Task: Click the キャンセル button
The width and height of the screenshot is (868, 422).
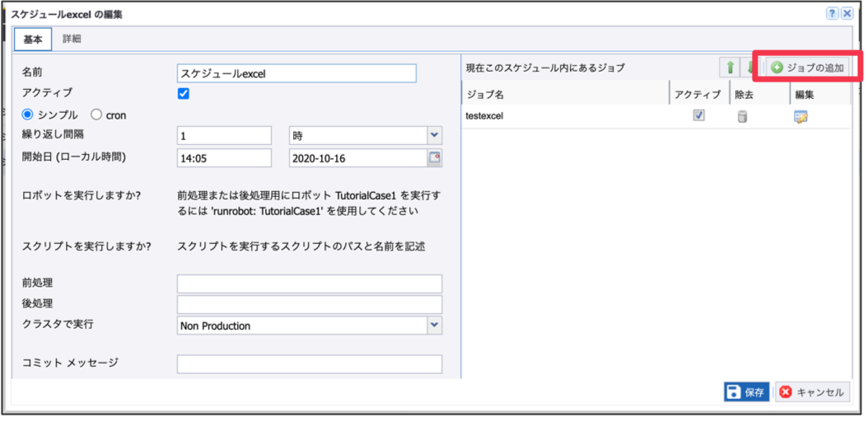Action: (812, 392)
